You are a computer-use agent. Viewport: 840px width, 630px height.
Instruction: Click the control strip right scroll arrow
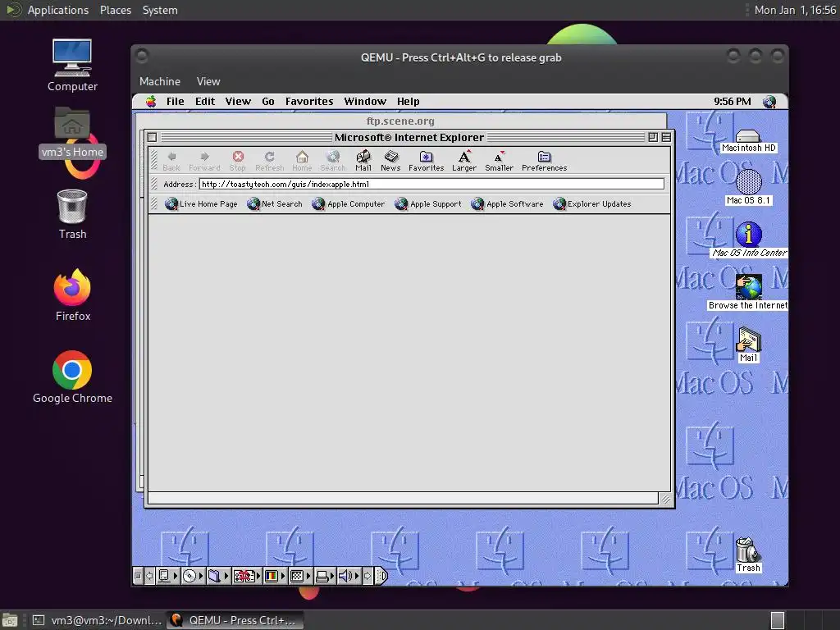pos(367,577)
